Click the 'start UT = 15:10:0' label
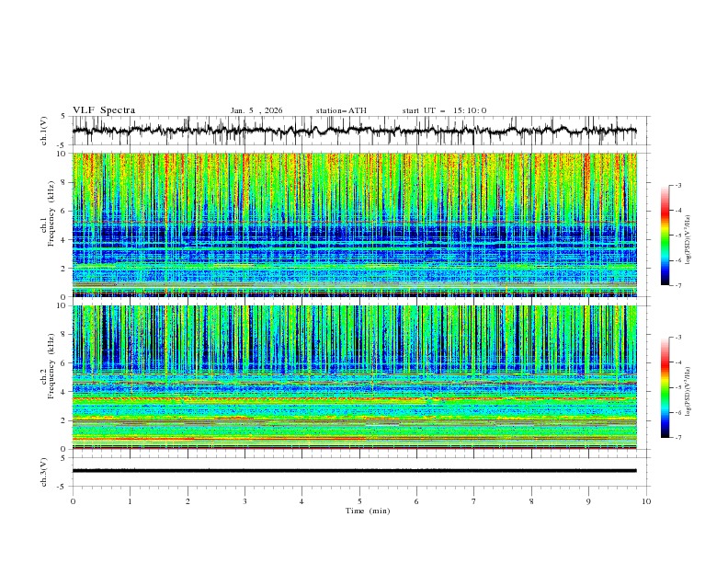 [444, 110]
